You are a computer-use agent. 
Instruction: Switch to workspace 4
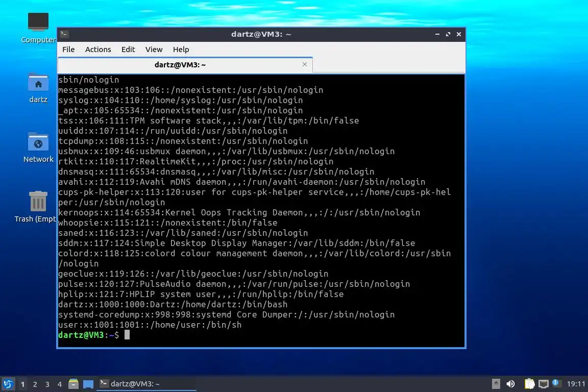[59, 384]
